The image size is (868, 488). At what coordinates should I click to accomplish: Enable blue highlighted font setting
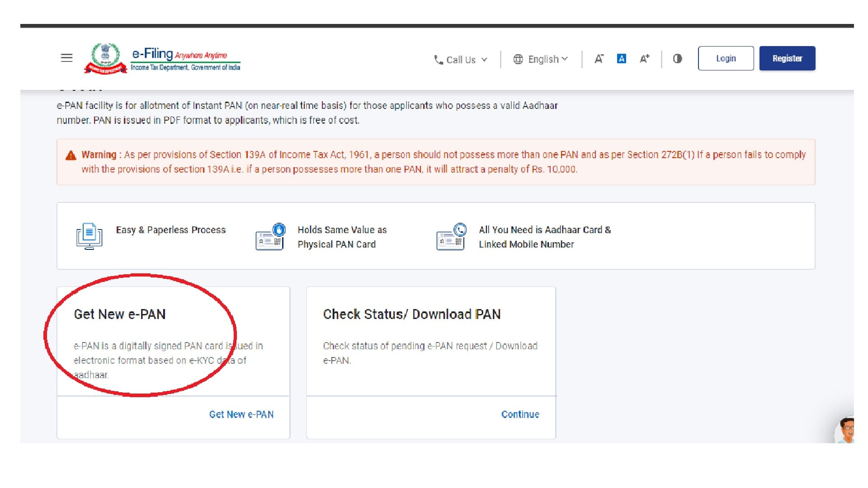coord(622,58)
